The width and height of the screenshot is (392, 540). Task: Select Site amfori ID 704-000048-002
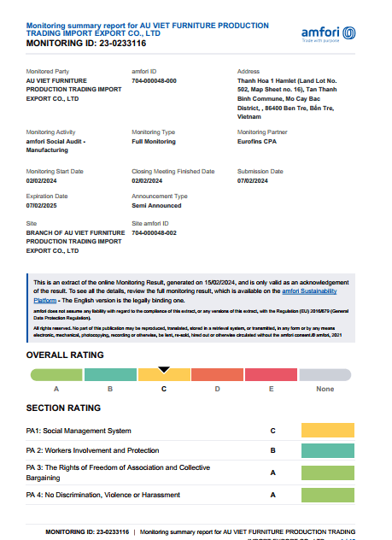tap(154, 233)
